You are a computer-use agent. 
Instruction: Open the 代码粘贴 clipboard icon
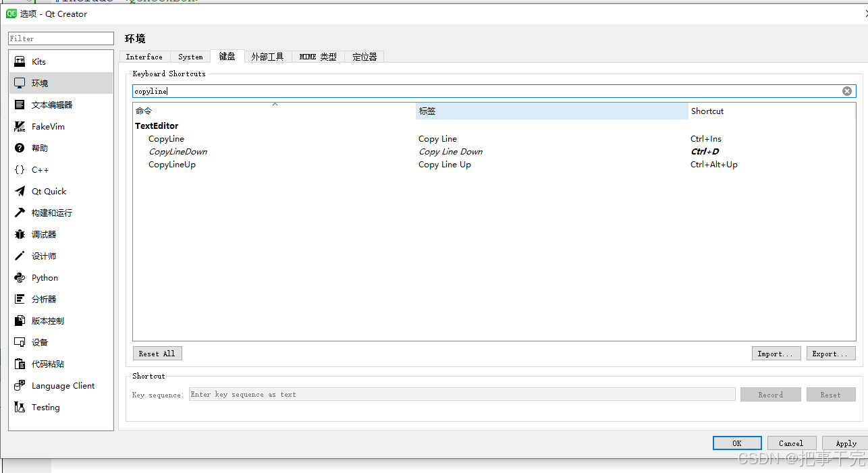click(x=20, y=364)
